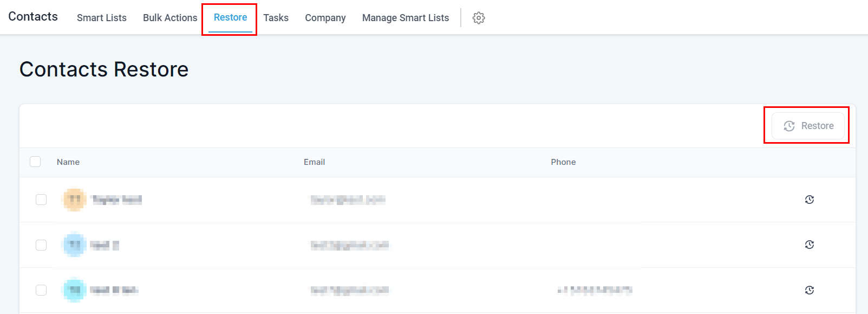Screen dimensions: 868x314
Task: Select the Manage Smart Lists tab
Action: [x=405, y=18]
